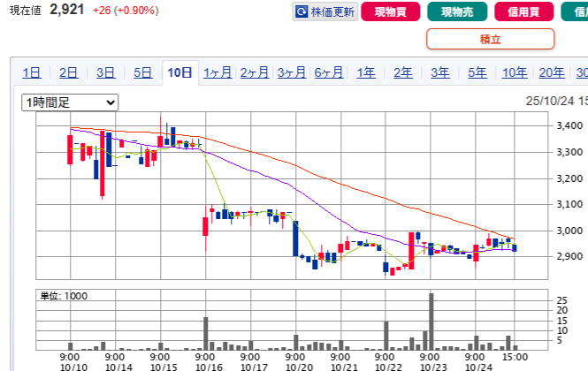This screenshot has height=371, width=588.
Task: Switch to the 1日 chart tab
Action: 31,73
